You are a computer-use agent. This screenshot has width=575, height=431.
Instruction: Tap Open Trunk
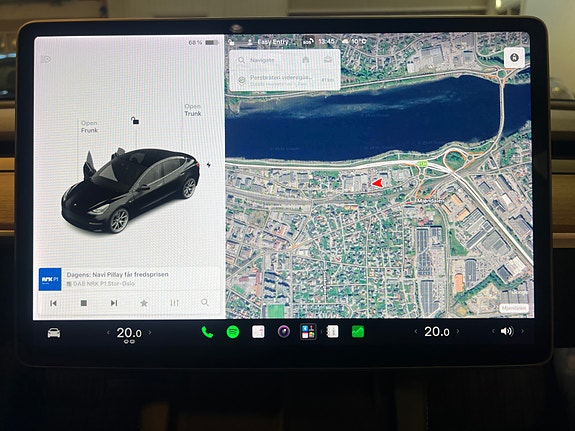pos(193,110)
